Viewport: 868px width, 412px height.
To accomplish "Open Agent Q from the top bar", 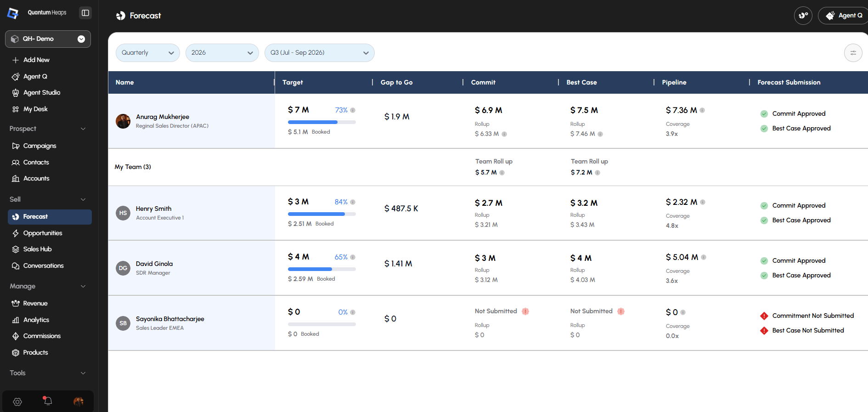I will (x=844, y=16).
